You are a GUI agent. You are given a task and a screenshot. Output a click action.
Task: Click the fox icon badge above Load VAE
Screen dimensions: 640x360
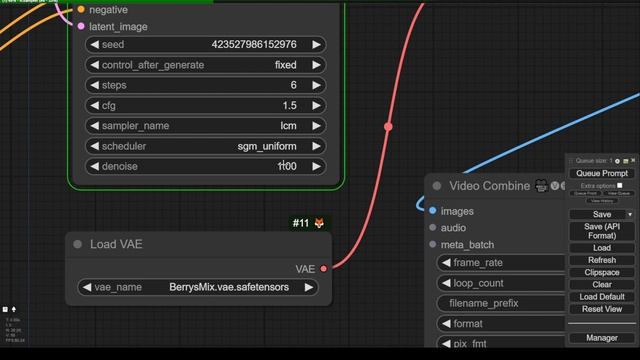click(319, 223)
